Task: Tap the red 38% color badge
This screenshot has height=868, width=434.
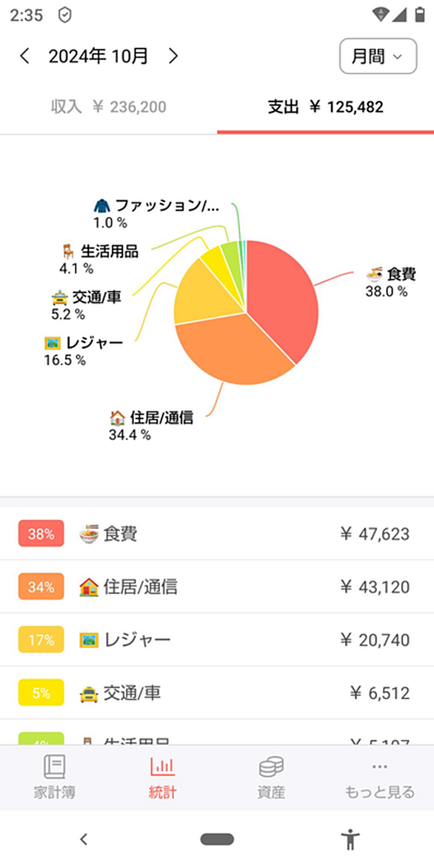Action: (x=41, y=534)
